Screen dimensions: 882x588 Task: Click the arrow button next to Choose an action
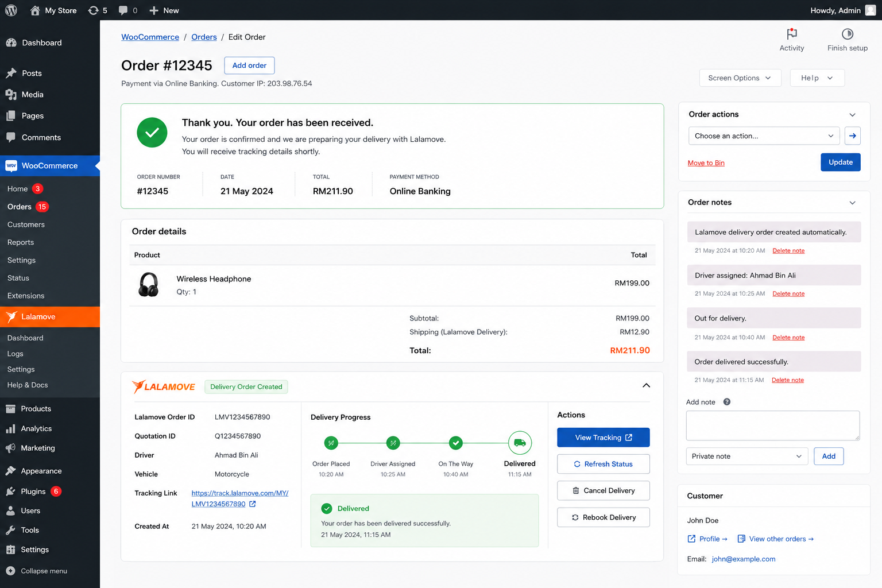pyautogui.click(x=853, y=136)
